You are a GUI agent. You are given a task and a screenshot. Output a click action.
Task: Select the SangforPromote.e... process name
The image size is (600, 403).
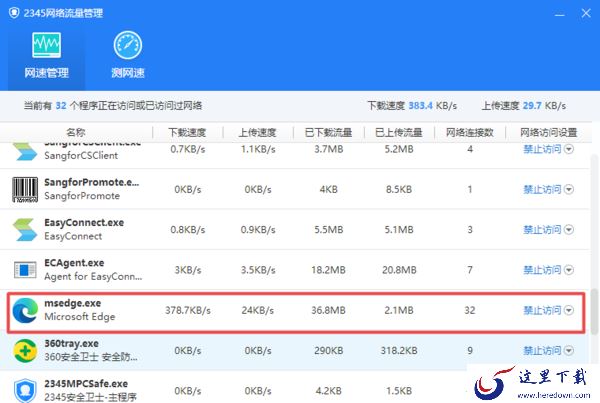91,182
